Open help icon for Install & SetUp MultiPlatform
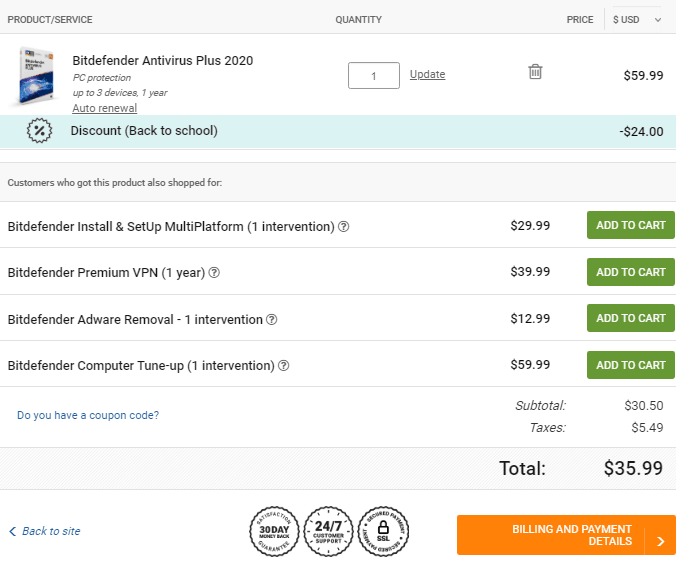 click(343, 226)
